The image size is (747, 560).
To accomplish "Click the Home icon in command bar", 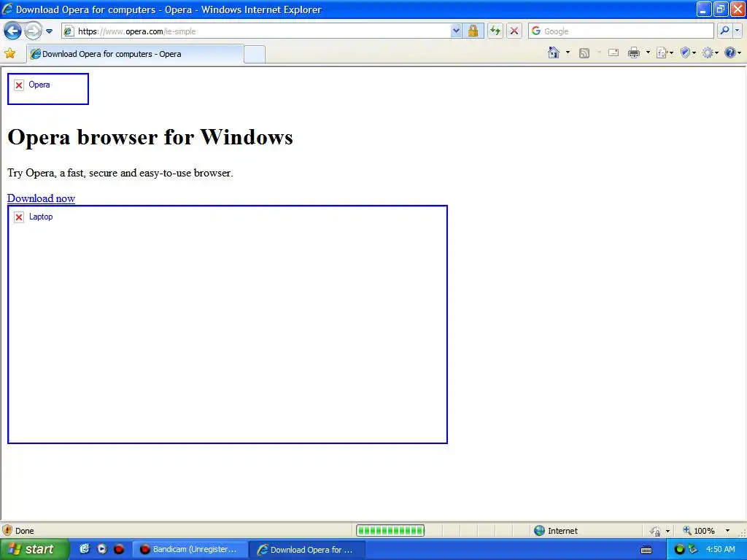I will 554,52.
